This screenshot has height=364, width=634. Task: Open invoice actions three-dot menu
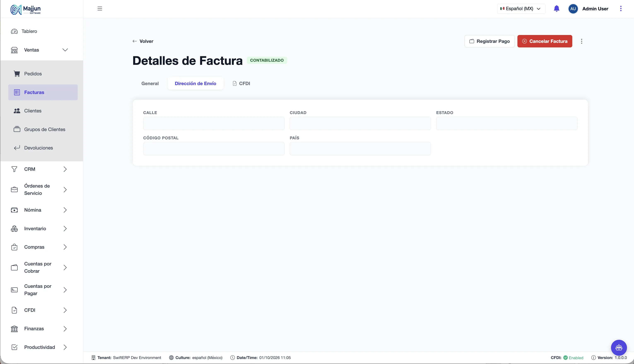tap(581, 41)
